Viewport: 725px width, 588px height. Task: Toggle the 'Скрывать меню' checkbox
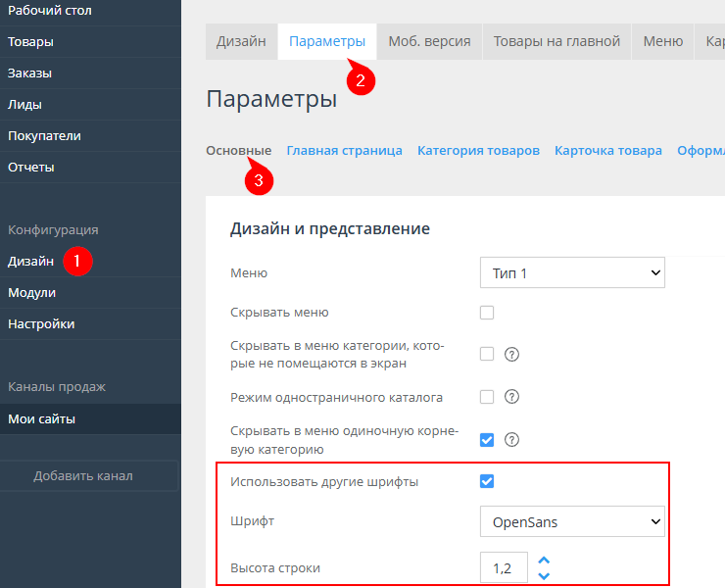(x=487, y=313)
